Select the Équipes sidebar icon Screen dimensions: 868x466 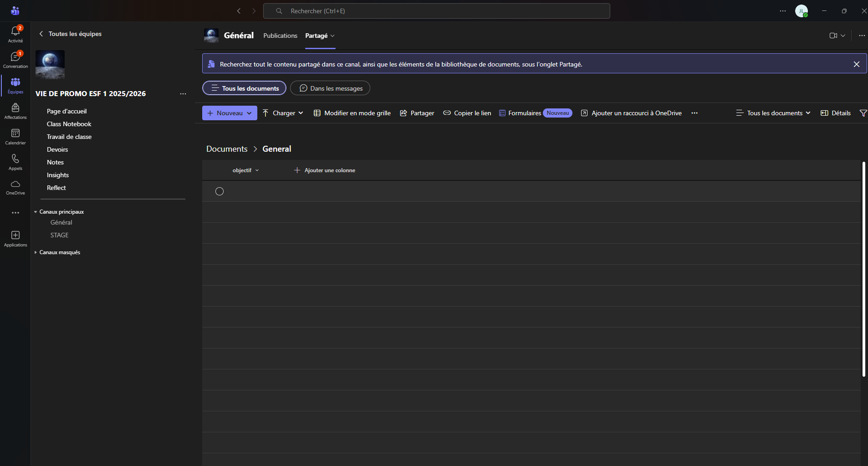click(x=15, y=85)
